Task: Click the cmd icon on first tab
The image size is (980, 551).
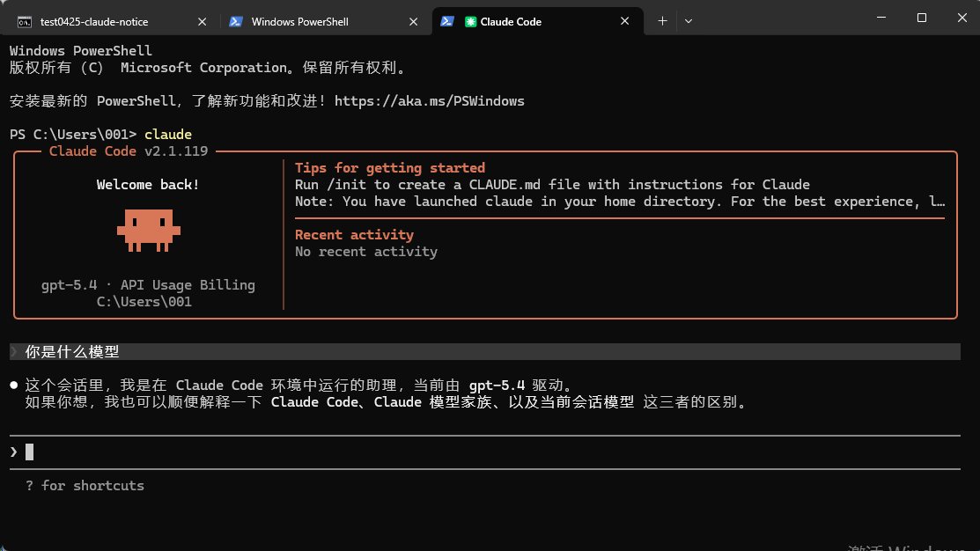Action: (25, 22)
